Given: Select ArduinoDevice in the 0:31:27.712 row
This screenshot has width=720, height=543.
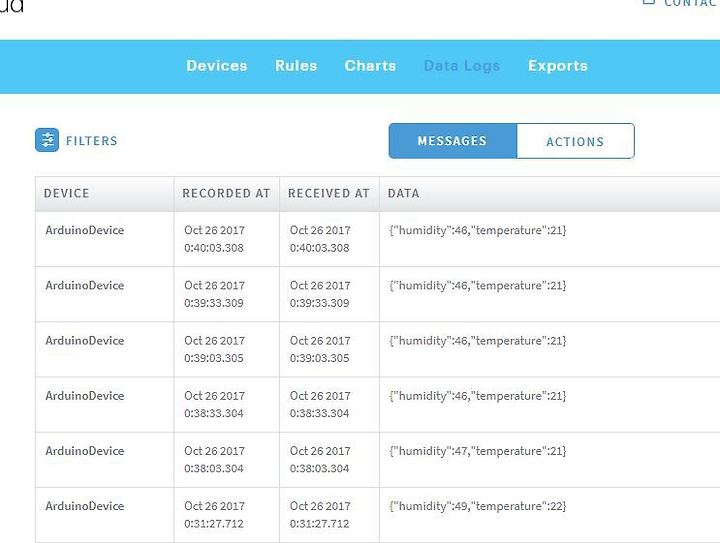Looking at the screenshot, I should pos(84,506).
